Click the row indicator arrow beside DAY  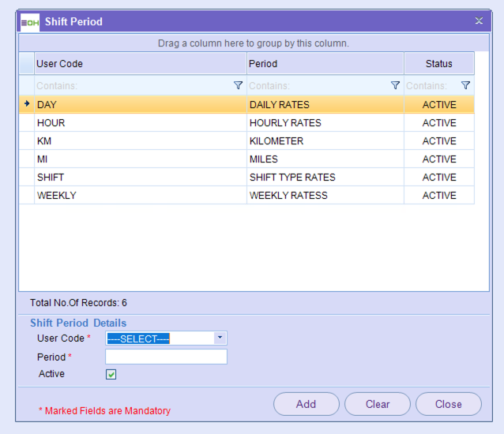coord(27,104)
